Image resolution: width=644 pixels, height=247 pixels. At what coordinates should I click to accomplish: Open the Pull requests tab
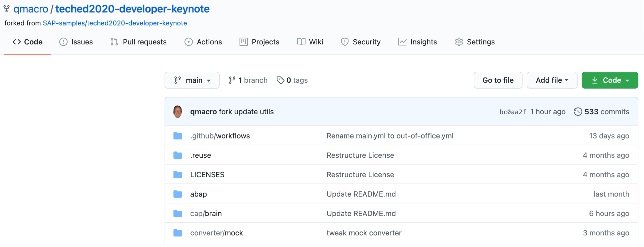pos(139,42)
